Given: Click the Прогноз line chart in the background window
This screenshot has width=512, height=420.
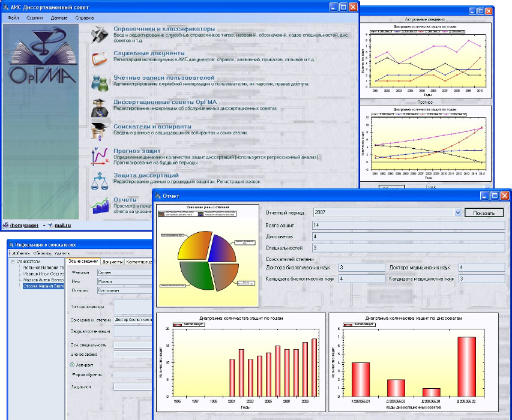Looking at the screenshot, I should tap(426, 142).
